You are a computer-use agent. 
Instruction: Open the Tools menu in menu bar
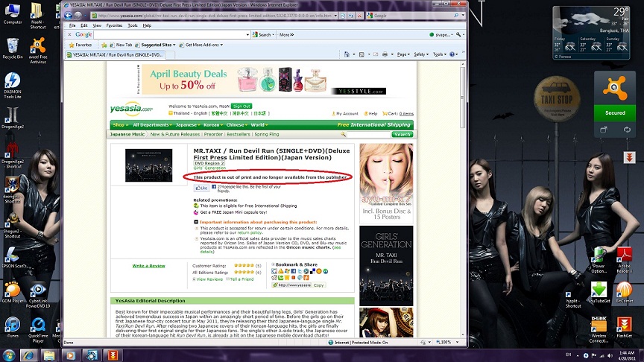132,25
